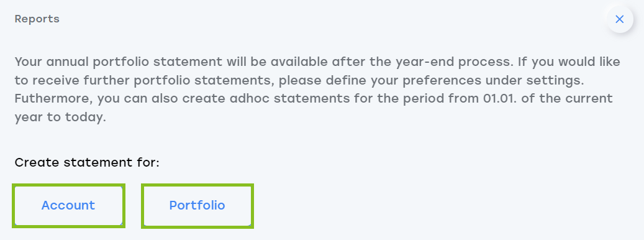Dismiss the Reports panel via blue X
The width and height of the screenshot is (644, 240).
click(x=619, y=19)
